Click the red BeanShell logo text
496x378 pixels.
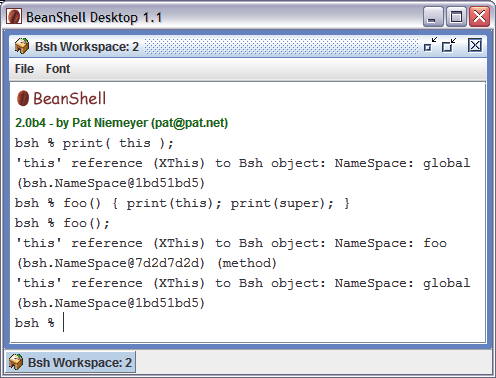(x=69, y=99)
